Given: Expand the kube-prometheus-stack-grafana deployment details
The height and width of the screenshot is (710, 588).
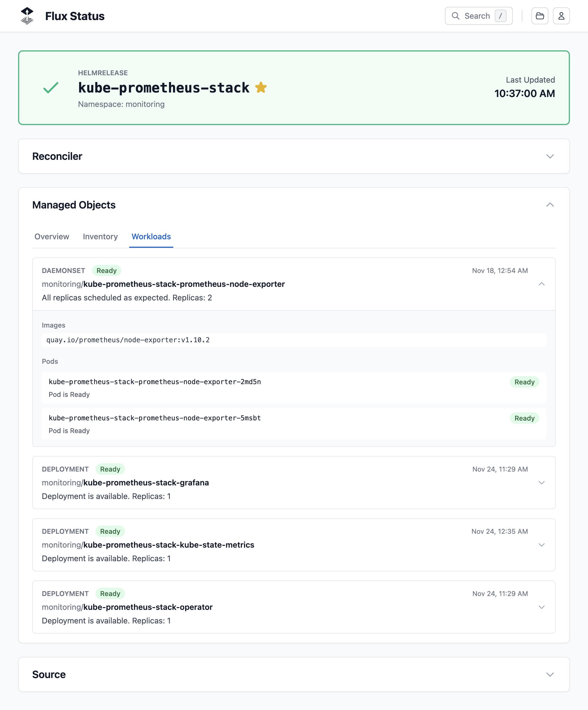Looking at the screenshot, I should pyautogui.click(x=542, y=483).
